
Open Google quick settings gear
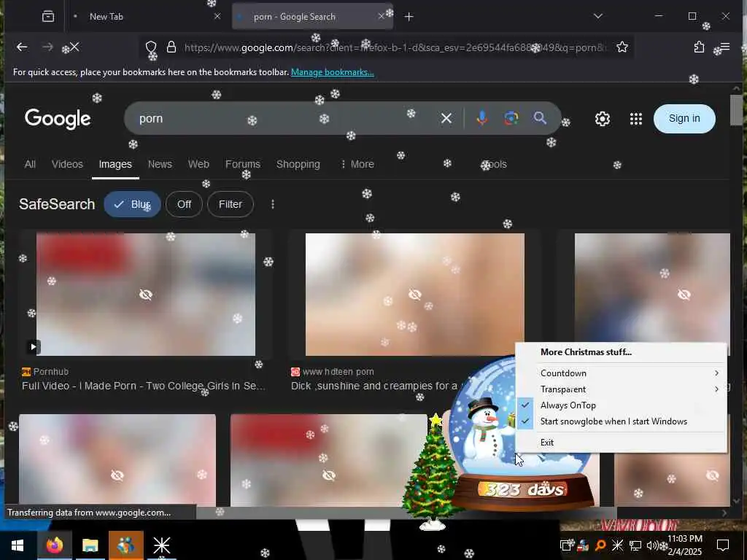click(x=602, y=119)
